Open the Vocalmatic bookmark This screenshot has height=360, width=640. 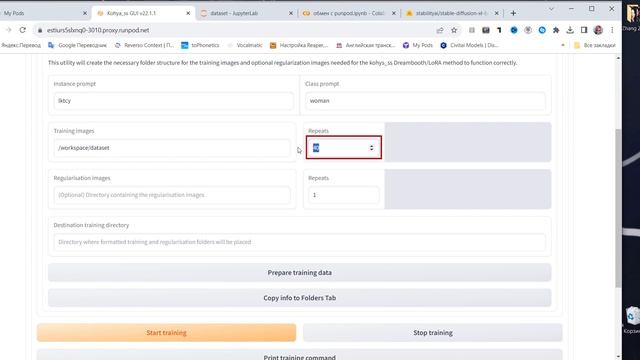[244, 45]
